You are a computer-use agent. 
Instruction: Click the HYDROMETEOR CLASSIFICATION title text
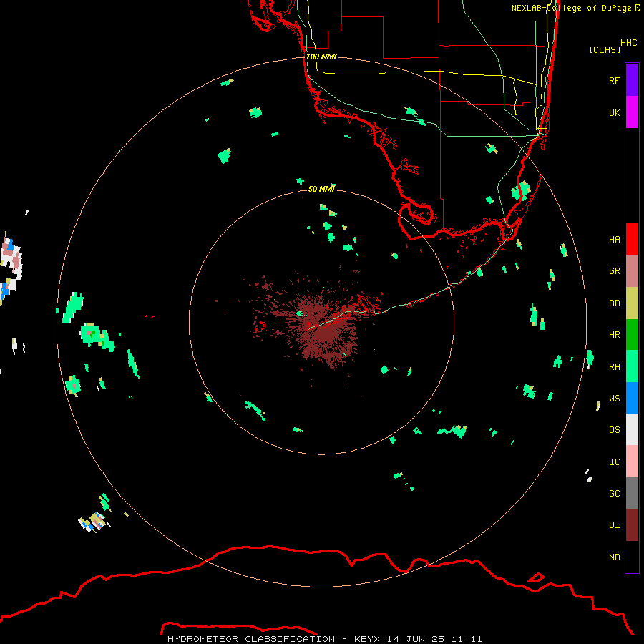click(251, 639)
